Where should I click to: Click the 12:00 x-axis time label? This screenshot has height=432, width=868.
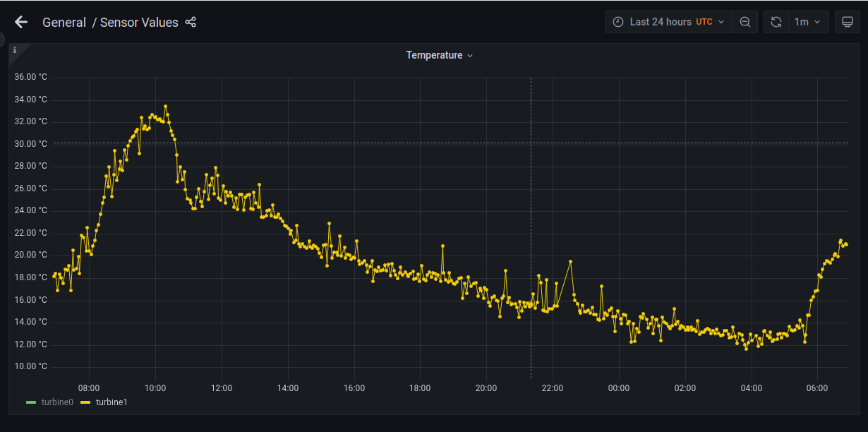(x=222, y=388)
